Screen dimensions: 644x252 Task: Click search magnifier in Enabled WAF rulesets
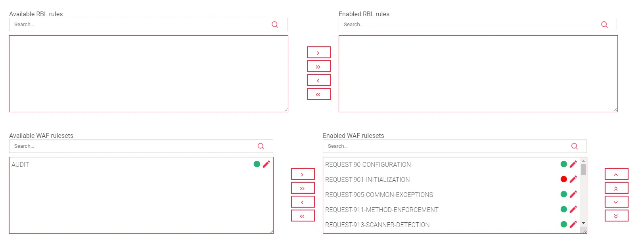click(574, 146)
